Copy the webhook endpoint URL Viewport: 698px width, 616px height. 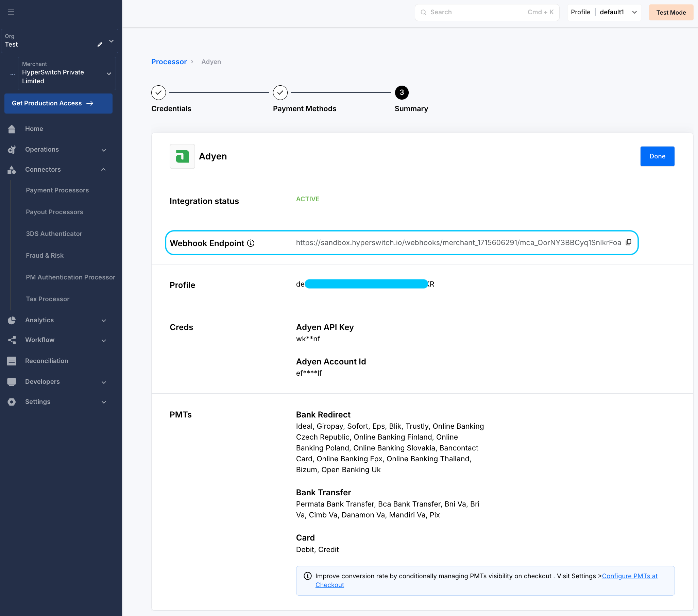coord(628,242)
